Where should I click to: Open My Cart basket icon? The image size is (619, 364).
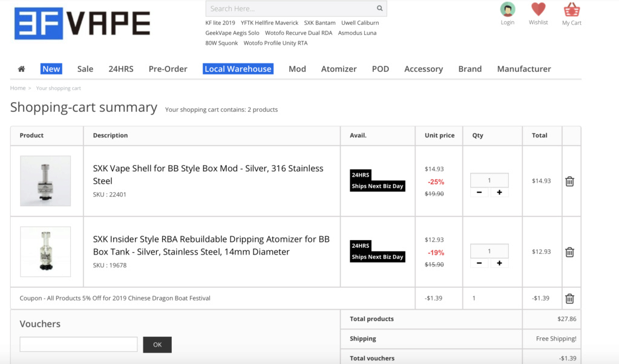pos(571,10)
